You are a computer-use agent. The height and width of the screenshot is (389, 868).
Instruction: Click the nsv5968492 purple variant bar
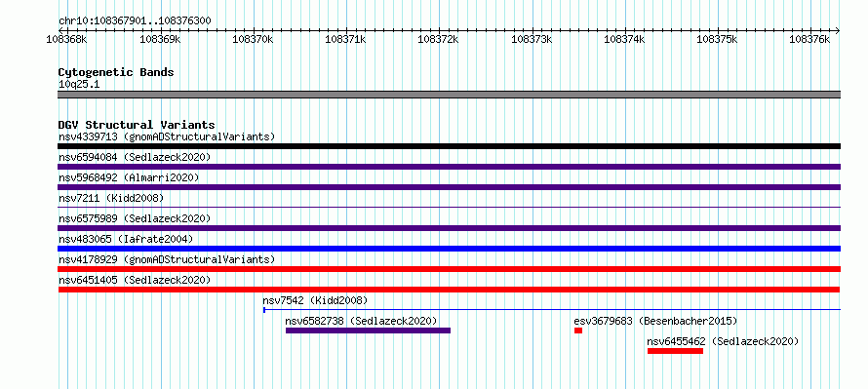449,187
